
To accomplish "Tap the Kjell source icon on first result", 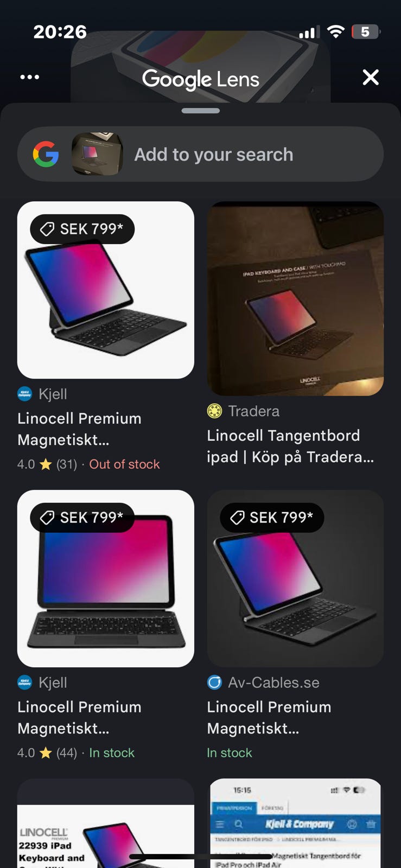I will point(24,394).
